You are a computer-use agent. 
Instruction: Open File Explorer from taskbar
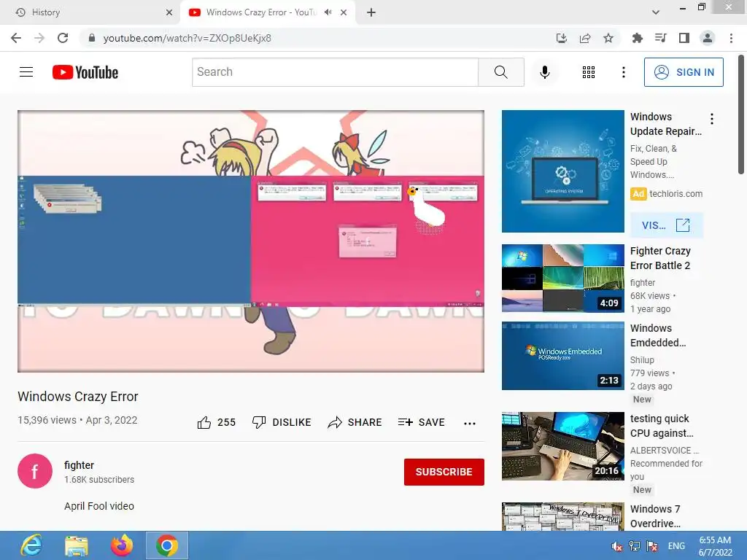pyautogui.click(x=76, y=545)
